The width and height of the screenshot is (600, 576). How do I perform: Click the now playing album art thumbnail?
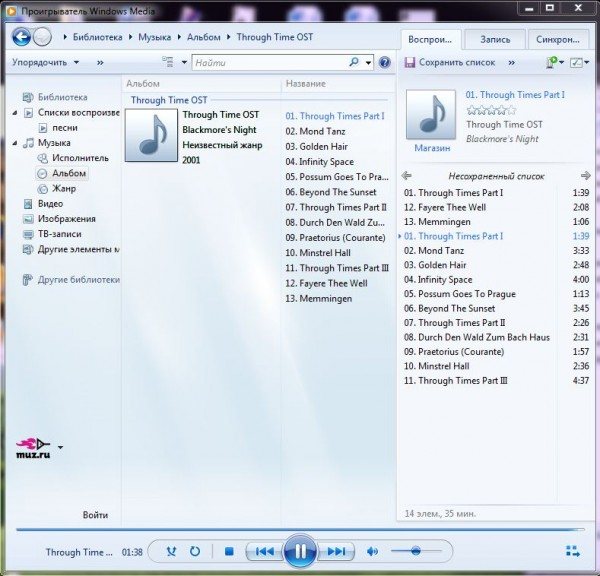pyautogui.click(x=431, y=114)
